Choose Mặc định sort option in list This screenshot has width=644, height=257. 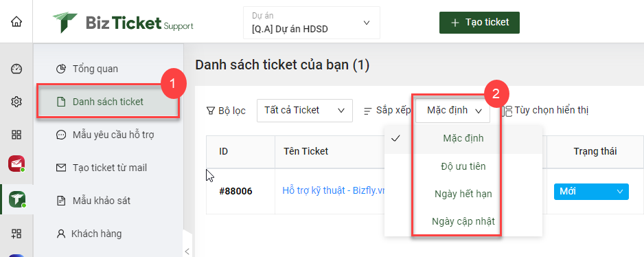pyautogui.click(x=463, y=139)
